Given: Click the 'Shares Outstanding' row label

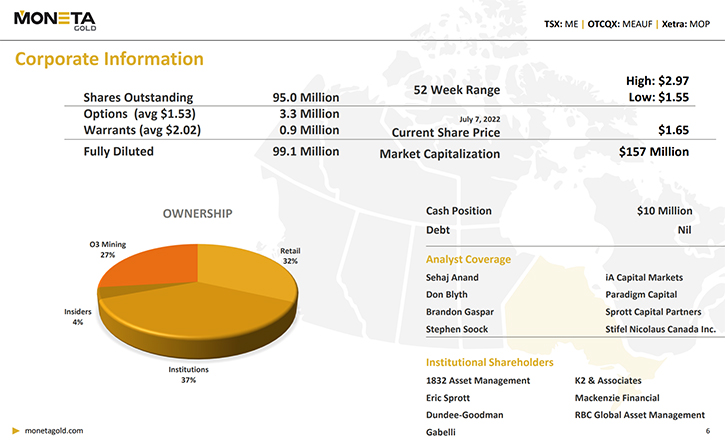Looking at the screenshot, I should (x=138, y=98).
